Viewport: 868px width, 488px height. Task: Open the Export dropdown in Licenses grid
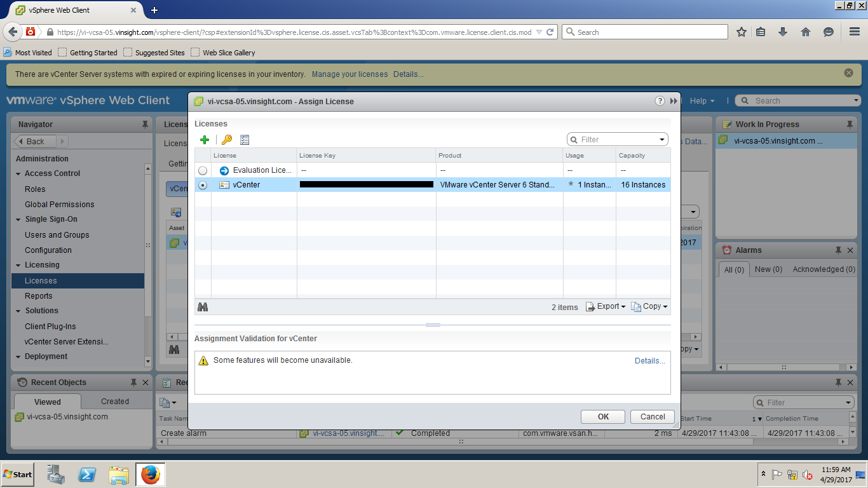tap(606, 306)
